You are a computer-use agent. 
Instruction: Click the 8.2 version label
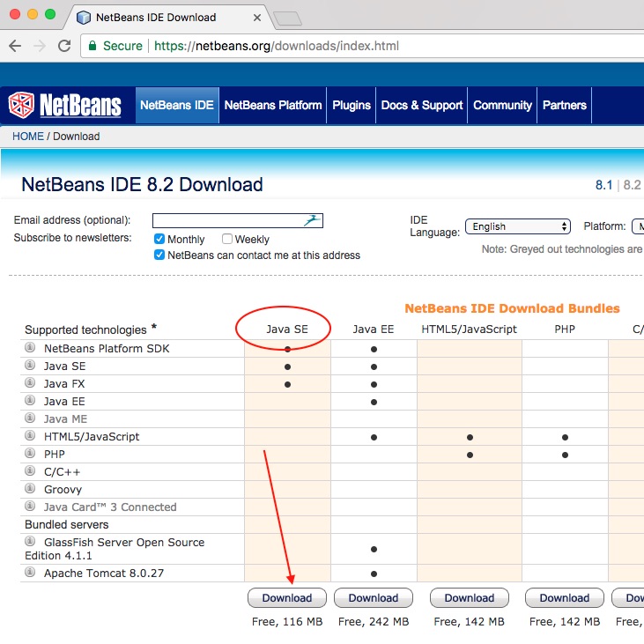(632, 185)
